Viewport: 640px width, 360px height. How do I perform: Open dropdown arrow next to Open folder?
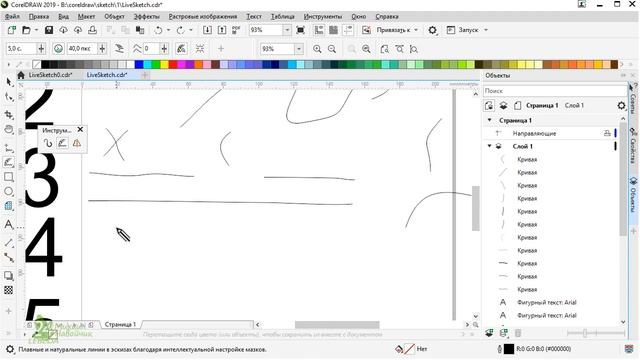[x=36, y=30]
